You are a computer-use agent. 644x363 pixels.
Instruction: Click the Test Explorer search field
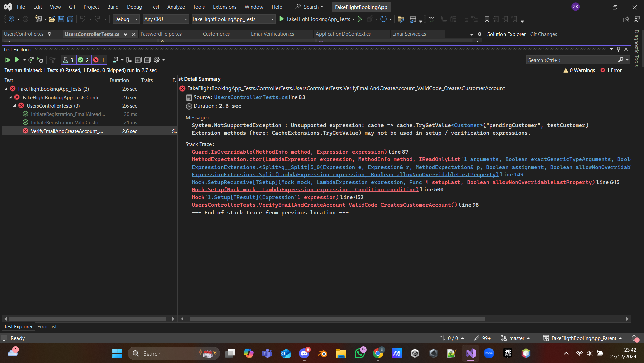tap(572, 60)
